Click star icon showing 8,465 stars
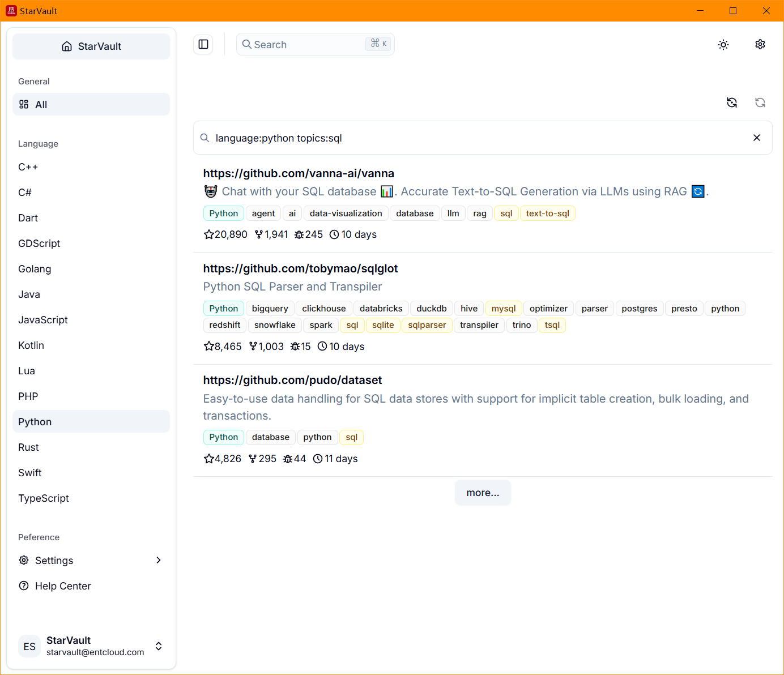Viewport: 784px width, 675px height. click(x=208, y=346)
